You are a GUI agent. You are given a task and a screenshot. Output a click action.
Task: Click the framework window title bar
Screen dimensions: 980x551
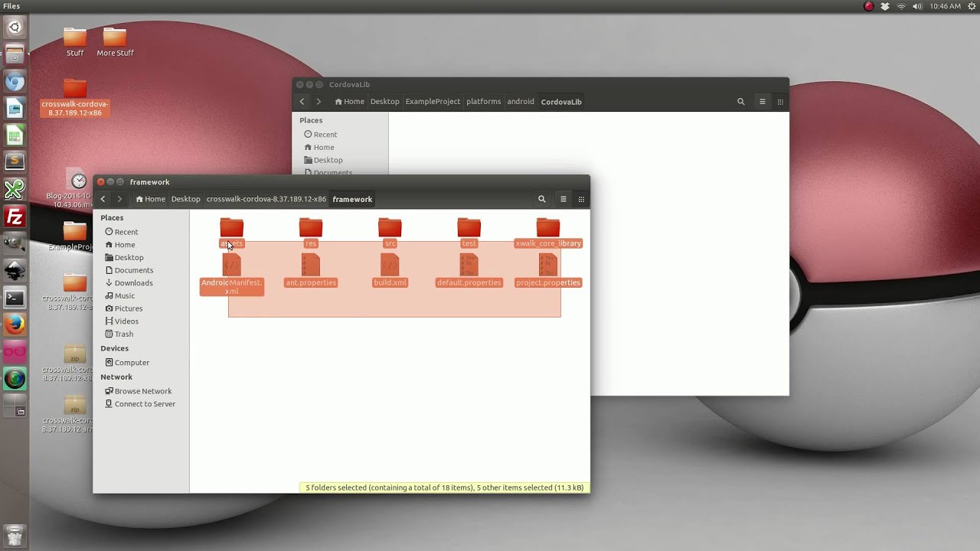click(x=341, y=182)
